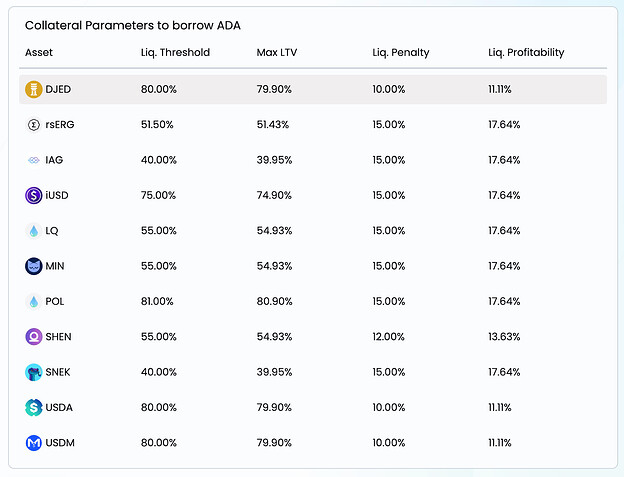Viewport: 624px width, 477px height.
Task: Open the SNEK asset name link
Action: point(59,372)
